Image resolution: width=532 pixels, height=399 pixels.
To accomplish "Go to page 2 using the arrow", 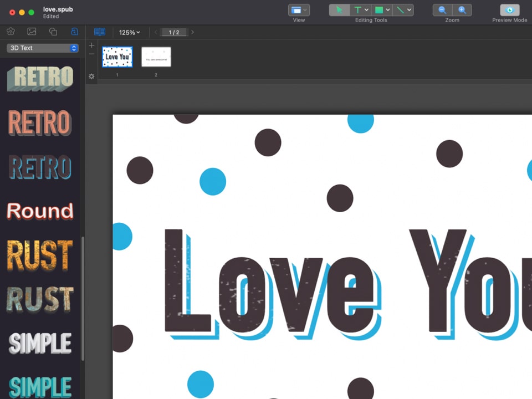I will point(192,32).
